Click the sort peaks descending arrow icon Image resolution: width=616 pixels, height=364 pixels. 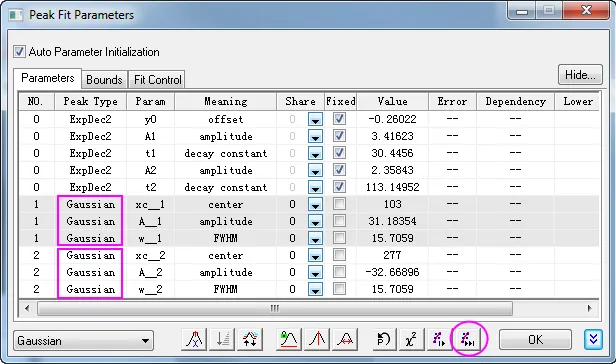click(x=222, y=339)
